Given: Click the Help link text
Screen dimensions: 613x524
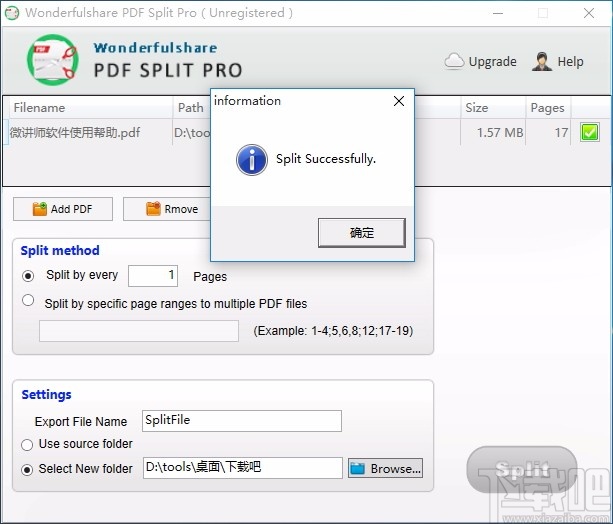Looking at the screenshot, I should pos(570,62).
